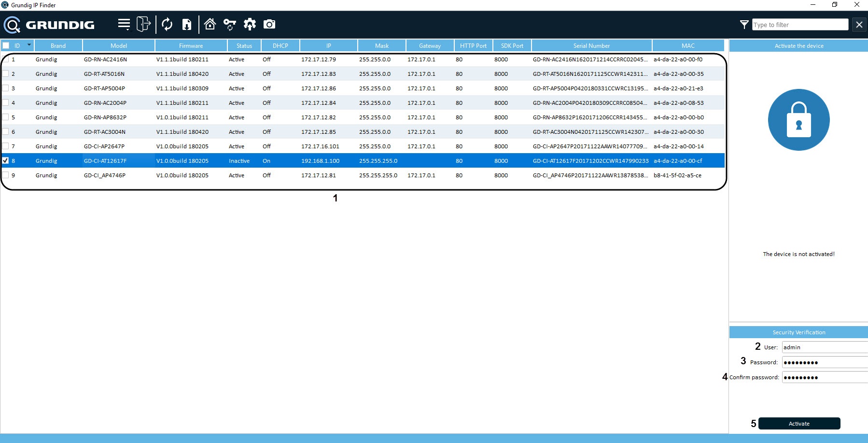The image size is (868, 443).
Task: Click the home icon in toolbar
Action: pyautogui.click(x=210, y=24)
